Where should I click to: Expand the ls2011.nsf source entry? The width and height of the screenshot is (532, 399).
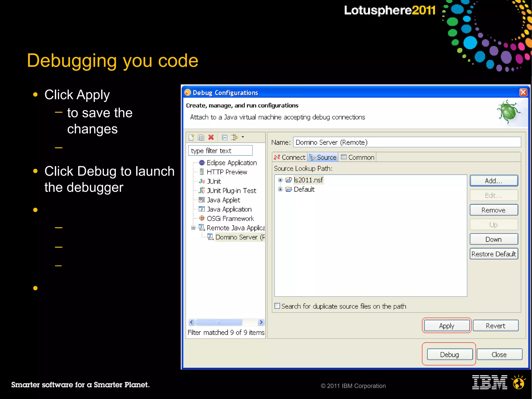(x=280, y=180)
